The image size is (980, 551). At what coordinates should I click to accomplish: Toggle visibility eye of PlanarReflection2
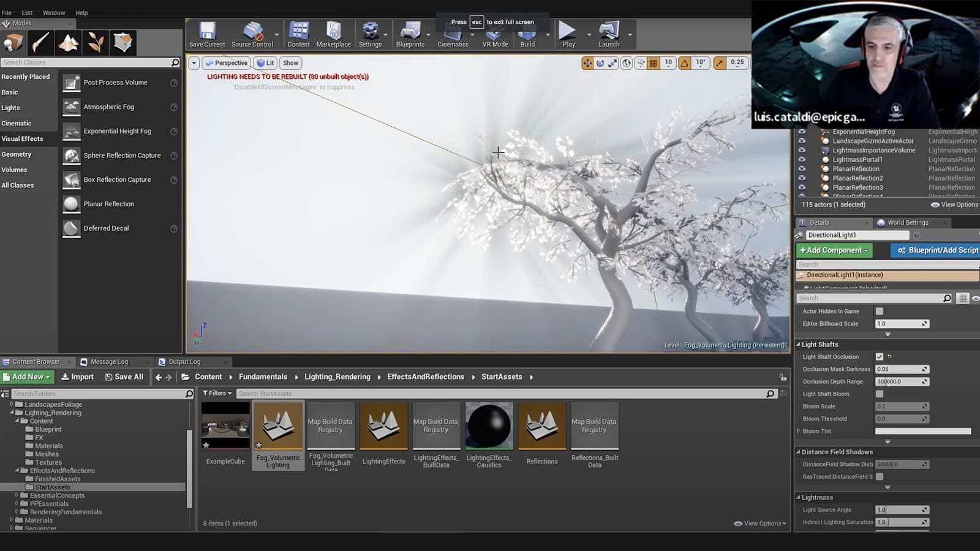click(x=801, y=178)
